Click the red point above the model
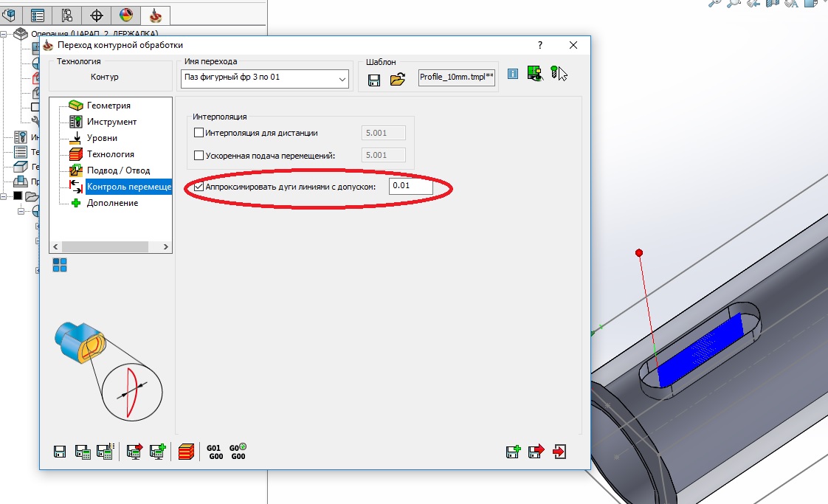Image resolution: width=828 pixels, height=504 pixels. [639, 253]
